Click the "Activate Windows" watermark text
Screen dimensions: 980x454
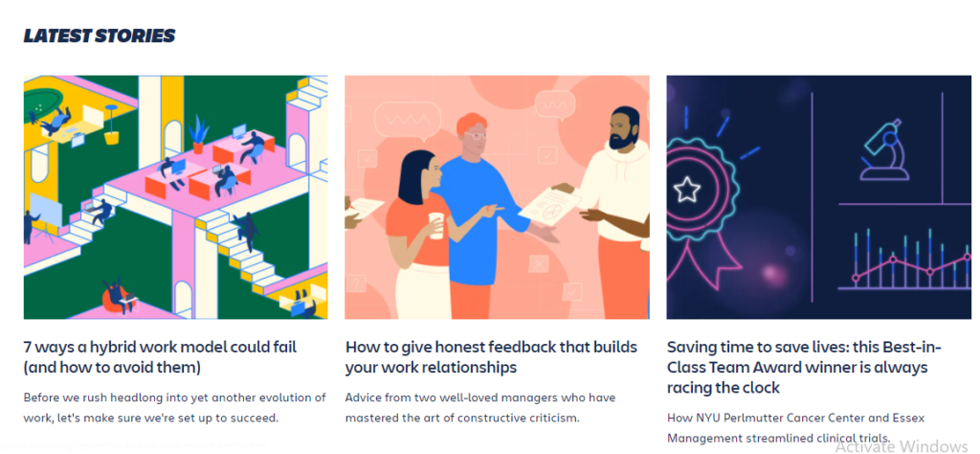tap(901, 446)
